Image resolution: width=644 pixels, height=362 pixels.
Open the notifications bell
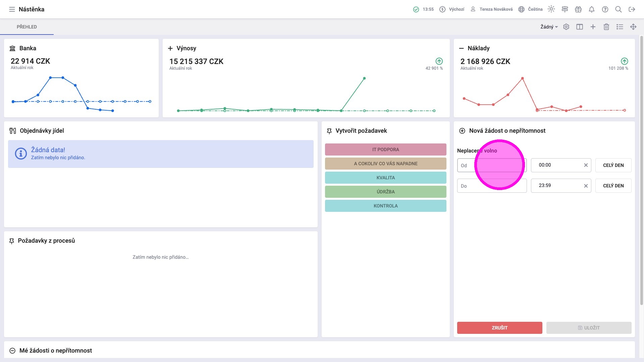click(592, 9)
